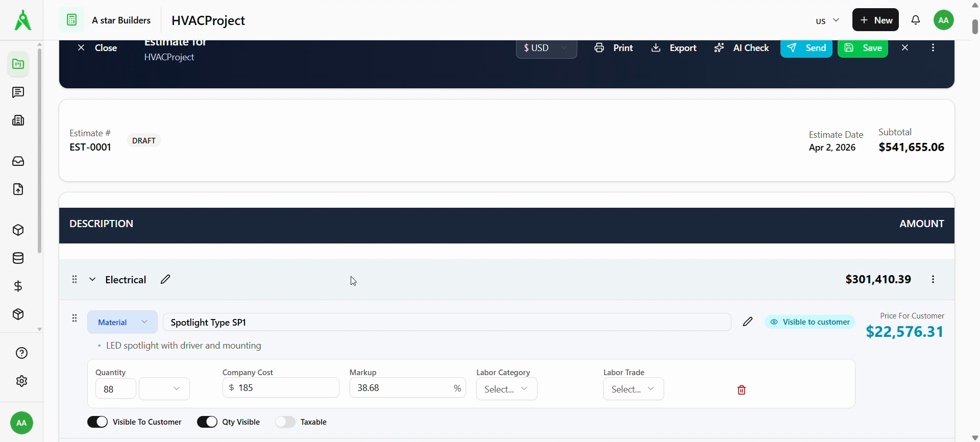The height and width of the screenshot is (442, 980).
Task: Open settings gear in the sidebar
Action: [x=21, y=381]
